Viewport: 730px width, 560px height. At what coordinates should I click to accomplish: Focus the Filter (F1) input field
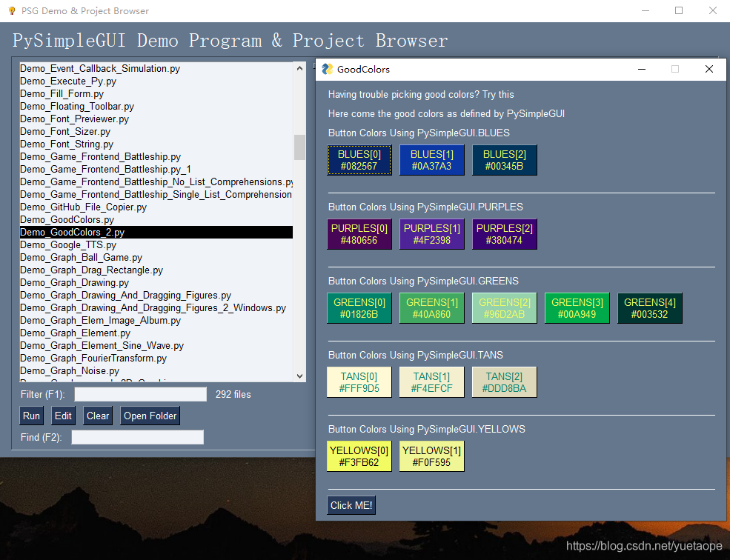pyautogui.click(x=141, y=394)
